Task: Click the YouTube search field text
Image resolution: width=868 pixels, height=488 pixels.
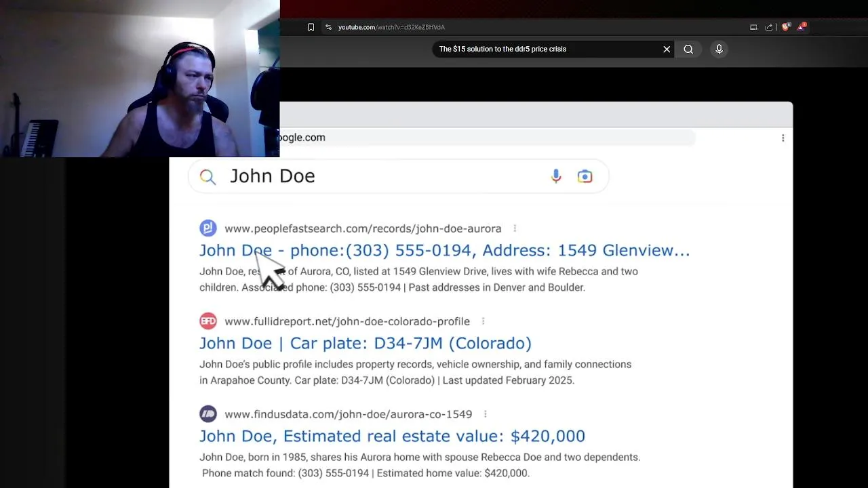Action: 502,49
